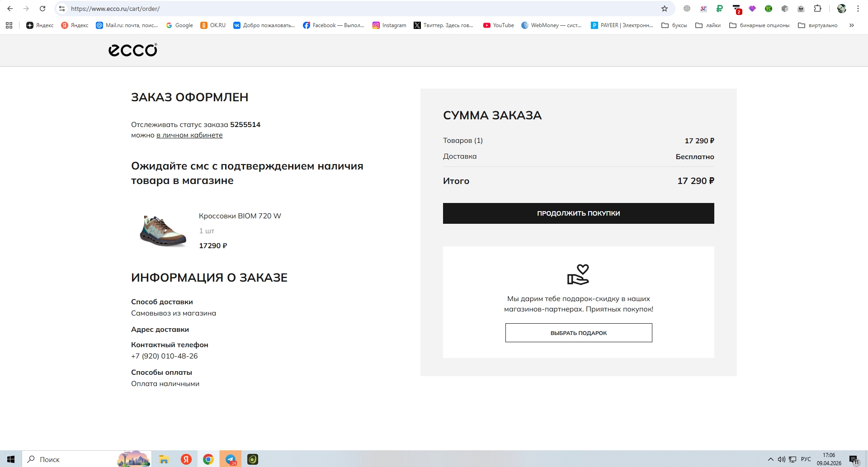Click the taskbar 'Поиск' search box
The width and height of the screenshot is (868, 467).
tap(86, 459)
